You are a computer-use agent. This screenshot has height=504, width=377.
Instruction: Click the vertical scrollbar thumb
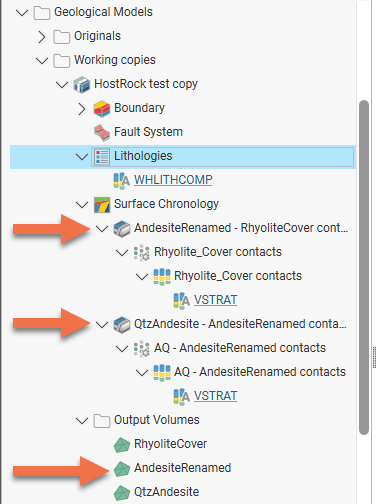pyautogui.click(x=364, y=267)
